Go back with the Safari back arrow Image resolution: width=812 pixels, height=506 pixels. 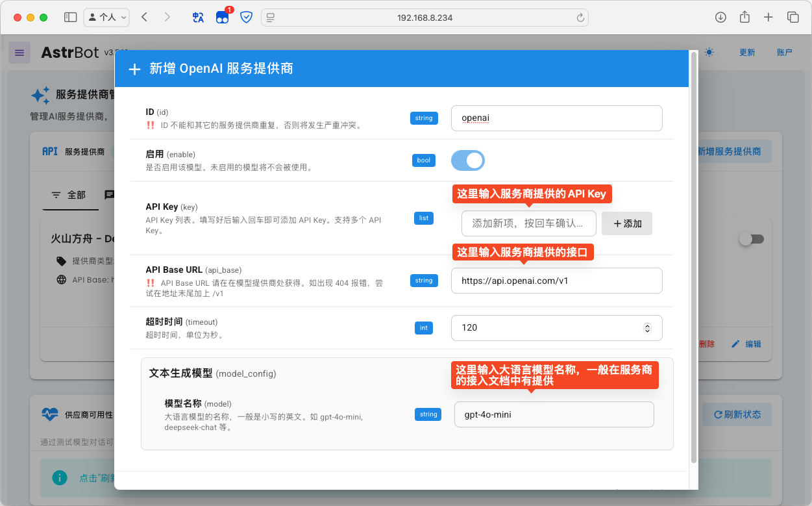[144, 18]
